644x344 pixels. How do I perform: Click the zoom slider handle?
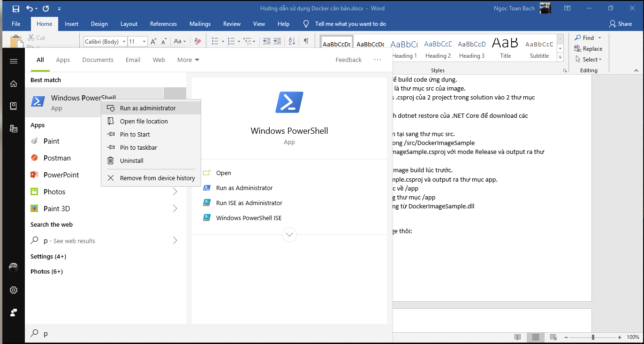click(593, 337)
